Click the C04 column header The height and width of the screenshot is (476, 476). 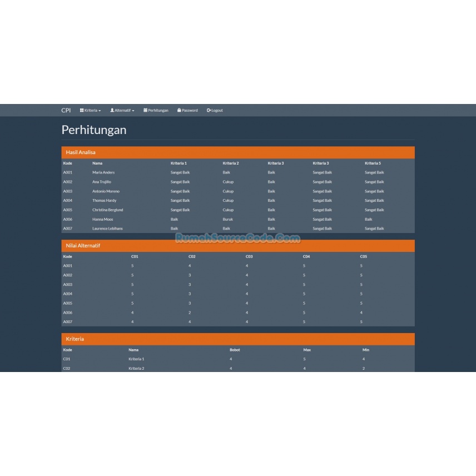[306, 256]
